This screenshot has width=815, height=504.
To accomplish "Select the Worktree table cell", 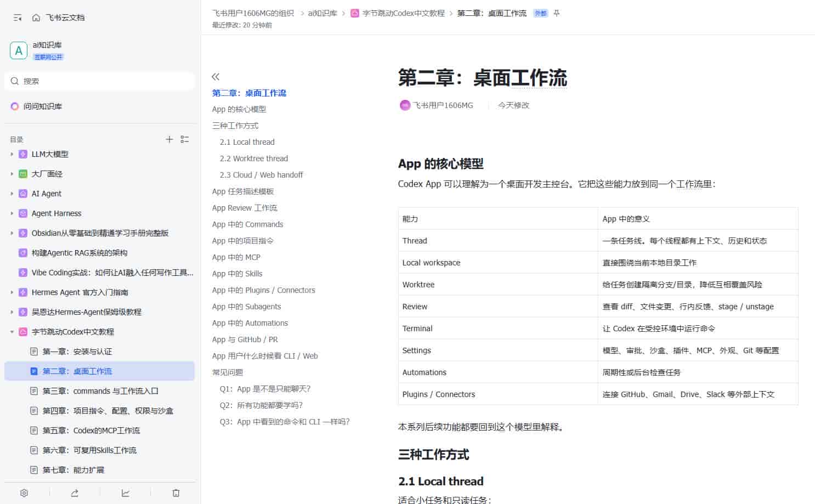I will coord(498,285).
